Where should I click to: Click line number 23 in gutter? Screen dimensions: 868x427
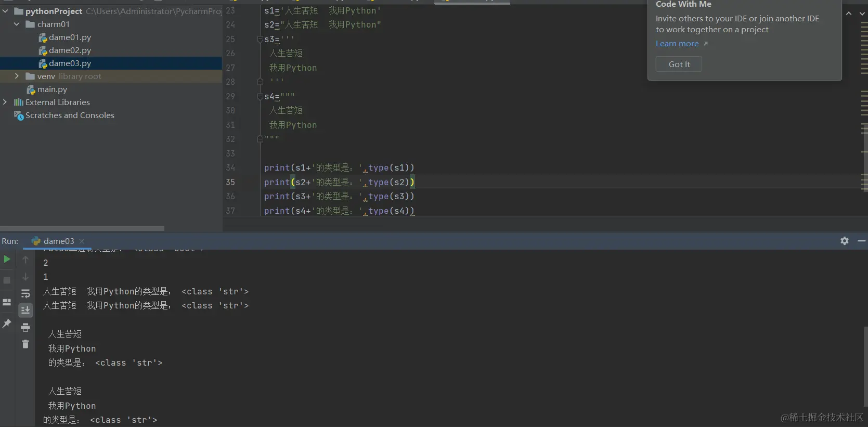tap(230, 10)
